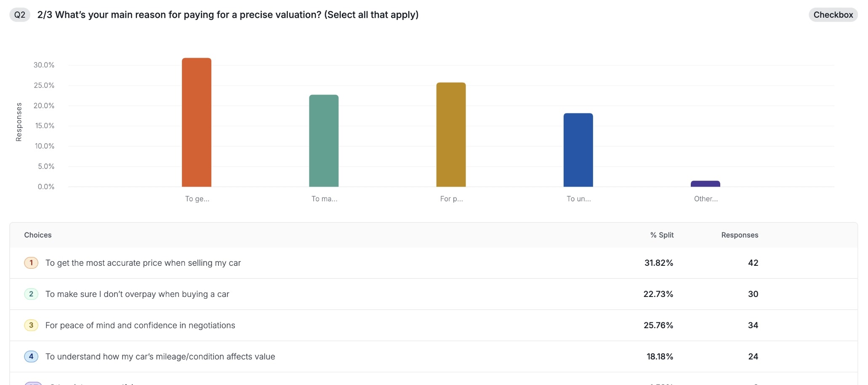
Task: Click the orange 'To ge...' bar
Action: (197, 122)
